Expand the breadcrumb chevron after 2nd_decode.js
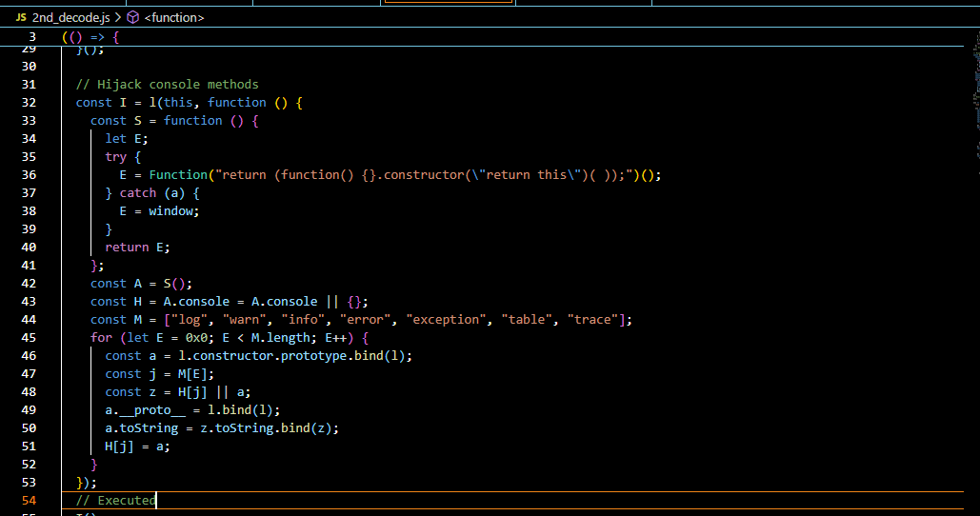Image resolution: width=980 pixels, height=516 pixels. [116, 17]
